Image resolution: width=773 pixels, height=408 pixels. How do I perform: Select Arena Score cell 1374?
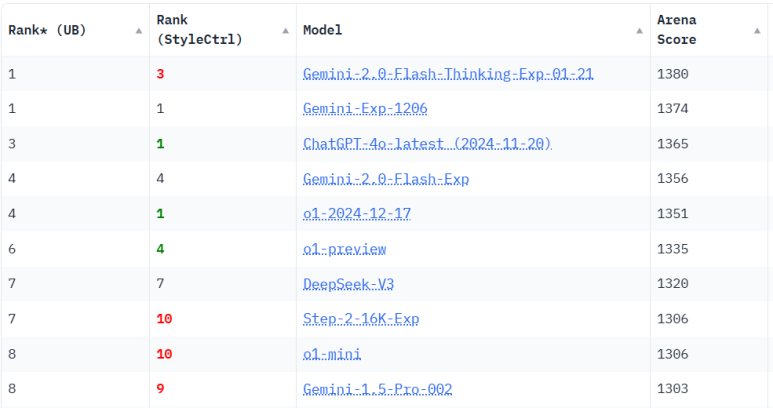coord(672,108)
